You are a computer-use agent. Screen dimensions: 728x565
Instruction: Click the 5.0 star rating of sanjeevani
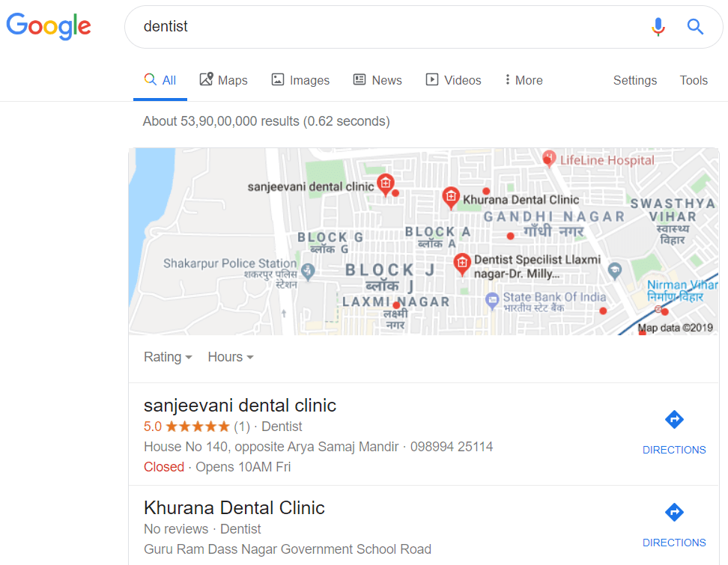click(186, 427)
